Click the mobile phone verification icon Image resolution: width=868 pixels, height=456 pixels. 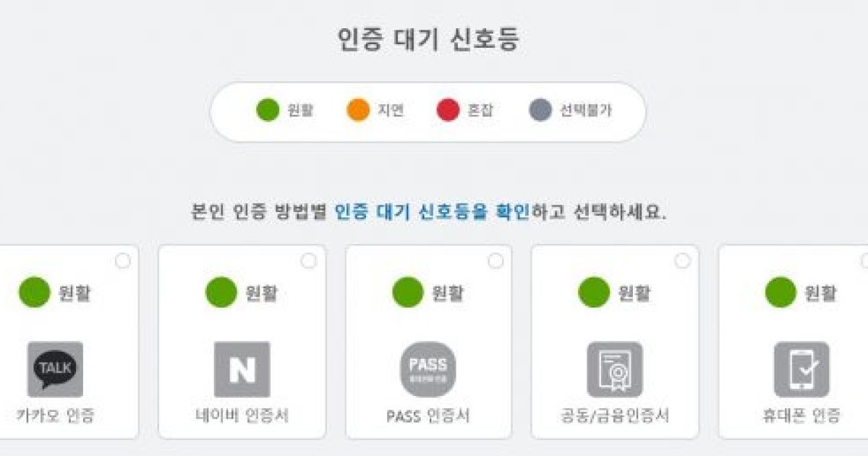[x=801, y=370]
